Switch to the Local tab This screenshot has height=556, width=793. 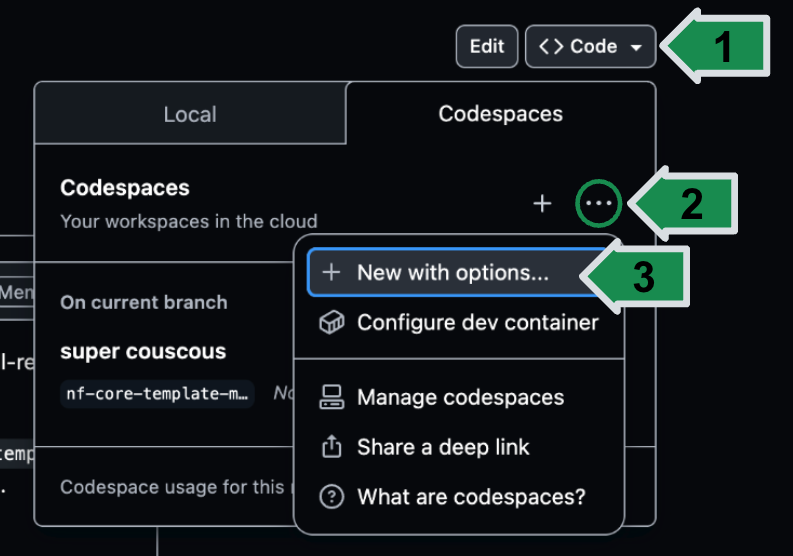pyautogui.click(x=190, y=114)
